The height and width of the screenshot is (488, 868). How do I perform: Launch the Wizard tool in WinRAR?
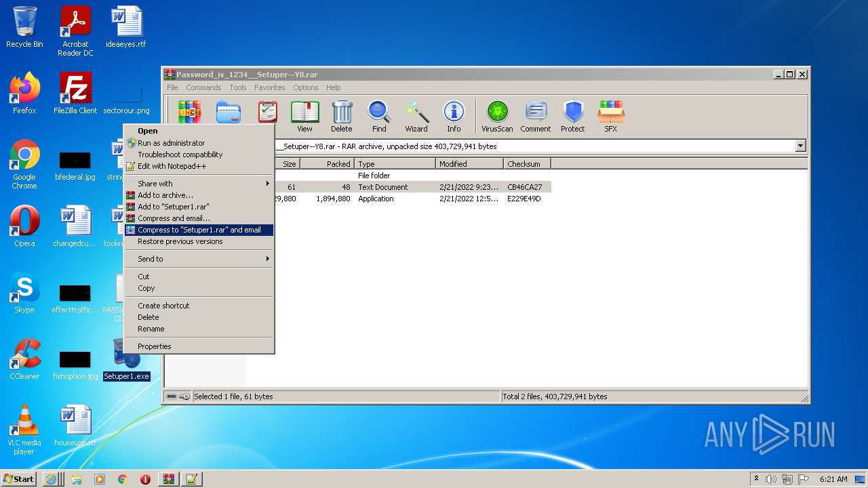point(416,117)
